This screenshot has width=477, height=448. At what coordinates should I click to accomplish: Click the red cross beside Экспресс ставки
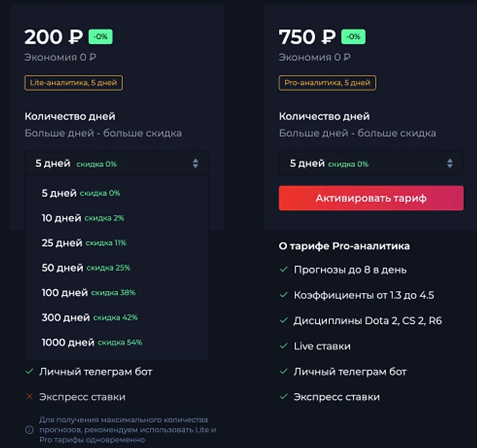click(29, 396)
